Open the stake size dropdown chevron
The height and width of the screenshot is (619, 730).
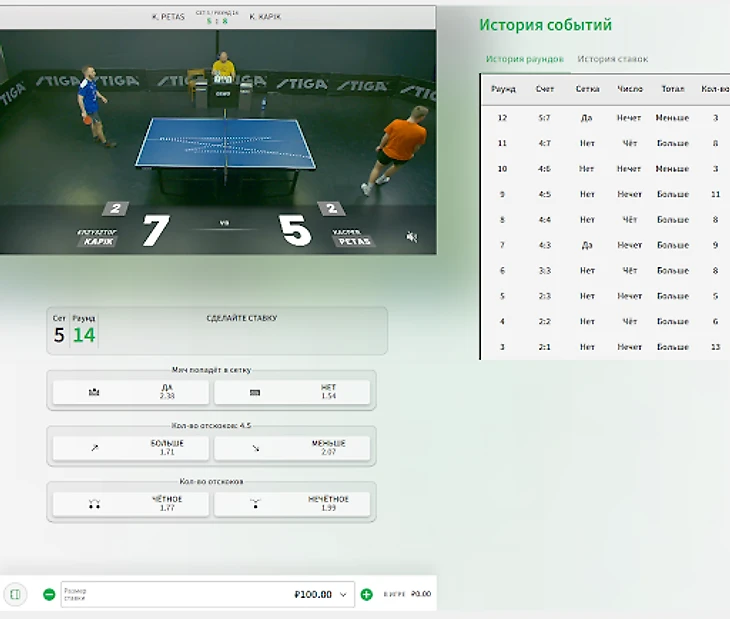point(343,594)
